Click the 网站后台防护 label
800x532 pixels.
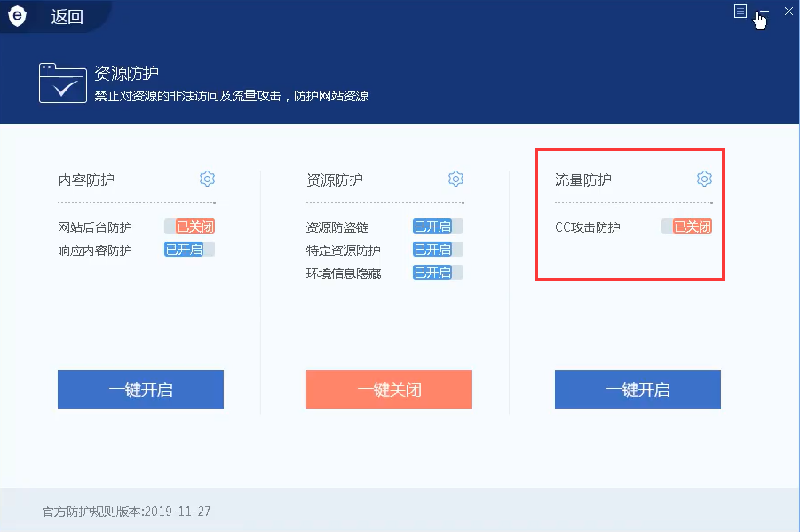[x=95, y=227]
